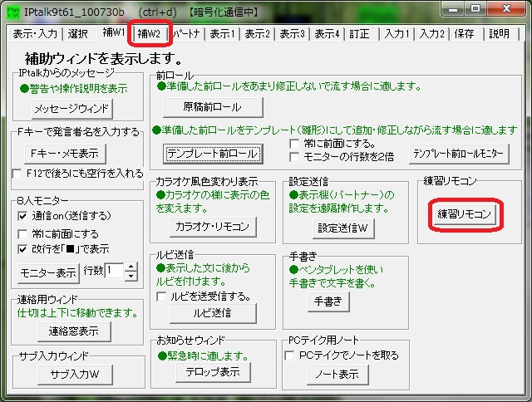Select the 表示・入力 tab
The height and width of the screenshot is (402, 532).
(34, 34)
